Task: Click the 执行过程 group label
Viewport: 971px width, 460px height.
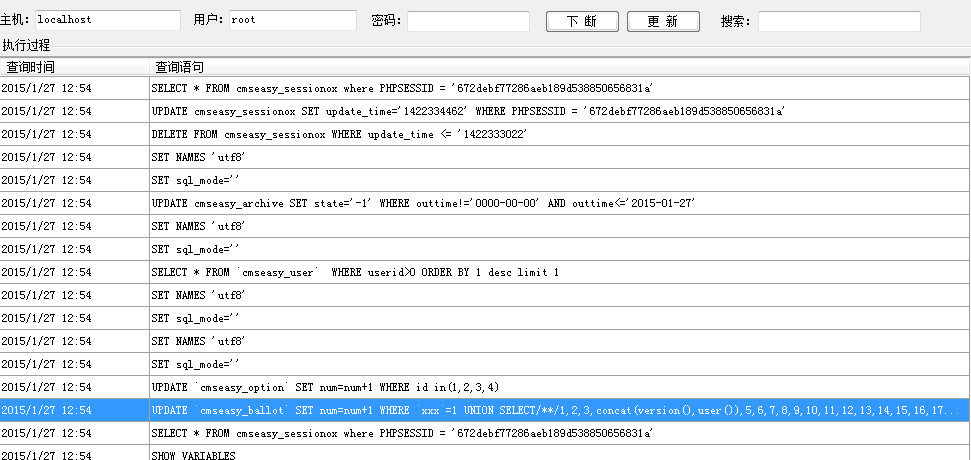Action: [x=26, y=45]
